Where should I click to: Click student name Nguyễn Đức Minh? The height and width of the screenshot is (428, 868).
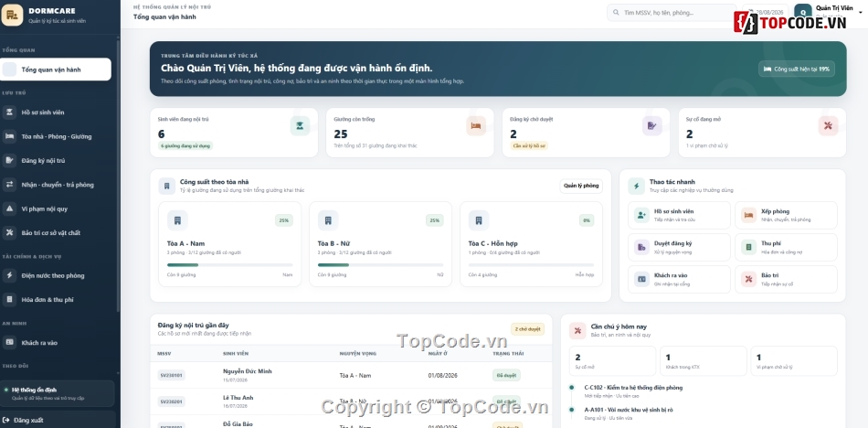(x=248, y=371)
